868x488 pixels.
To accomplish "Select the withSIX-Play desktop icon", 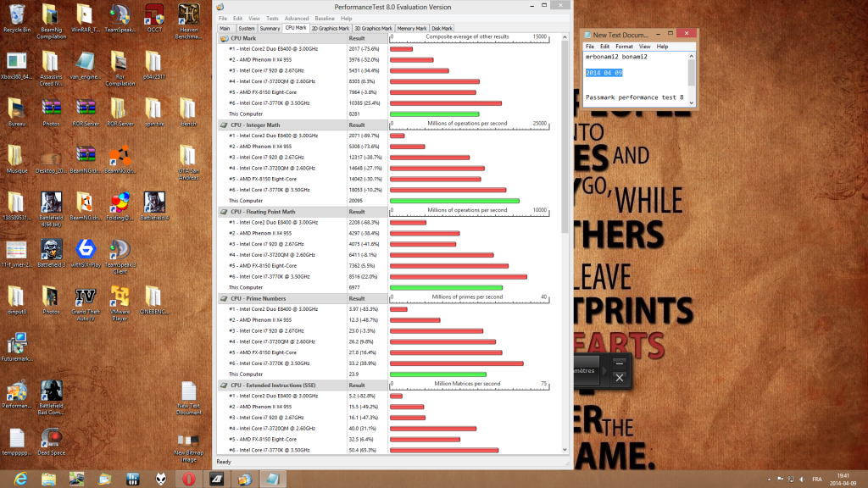I will tap(86, 254).
